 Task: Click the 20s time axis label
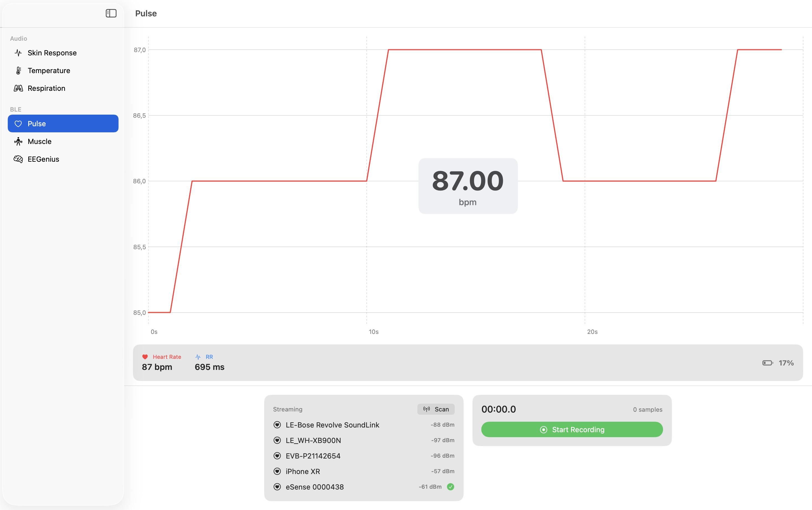592,332
